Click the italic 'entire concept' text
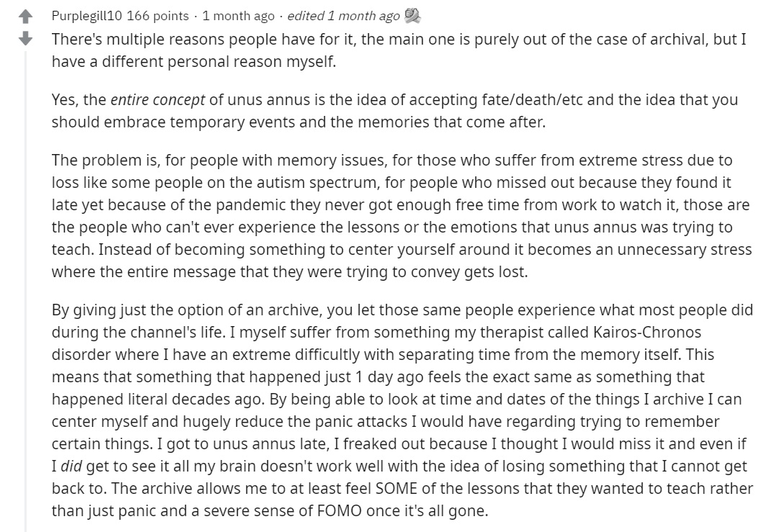This screenshot has height=532, width=775. click(158, 100)
